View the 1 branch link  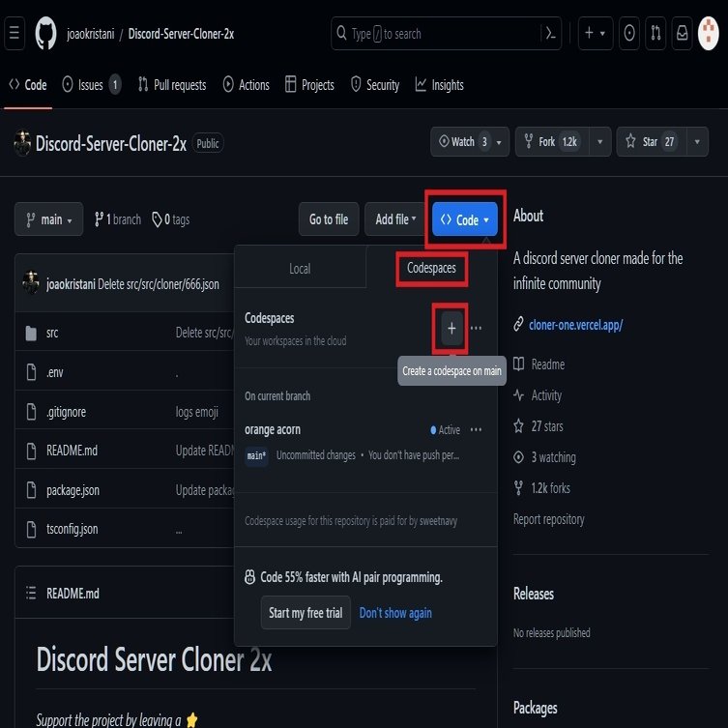click(117, 219)
